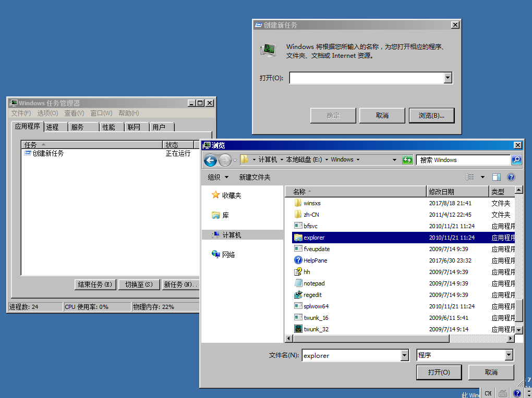The width and height of the screenshot is (532, 398).
Task: Open the address bar history dropdown
Action: click(394, 160)
